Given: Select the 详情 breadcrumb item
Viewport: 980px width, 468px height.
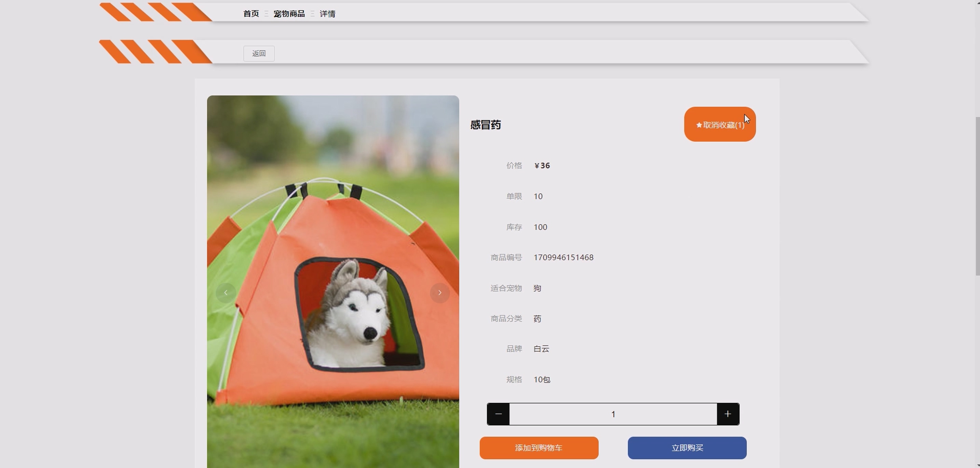Looking at the screenshot, I should coord(327,14).
